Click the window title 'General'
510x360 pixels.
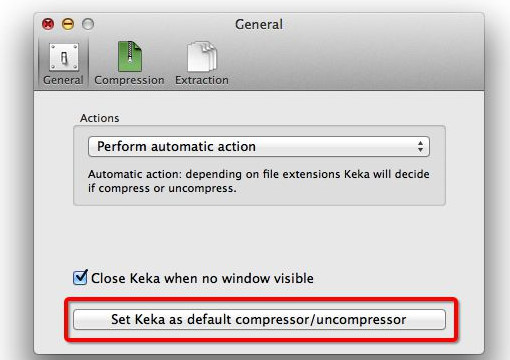tap(259, 24)
